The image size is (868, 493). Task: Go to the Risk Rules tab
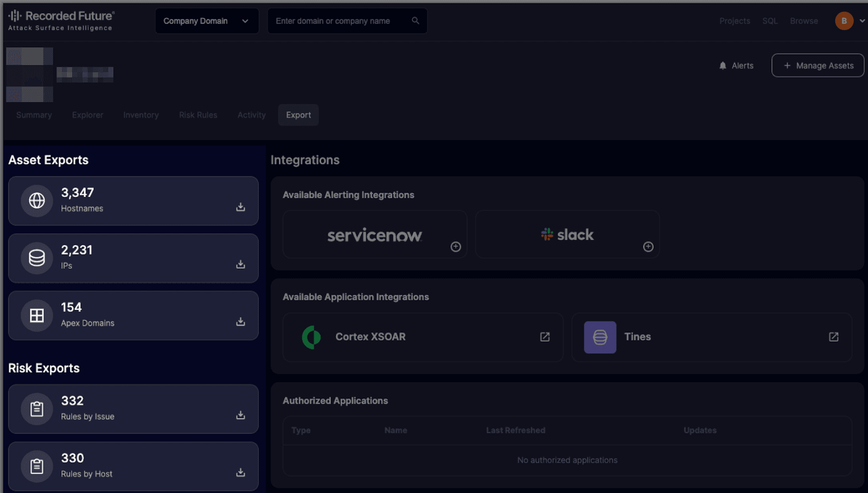click(x=198, y=115)
